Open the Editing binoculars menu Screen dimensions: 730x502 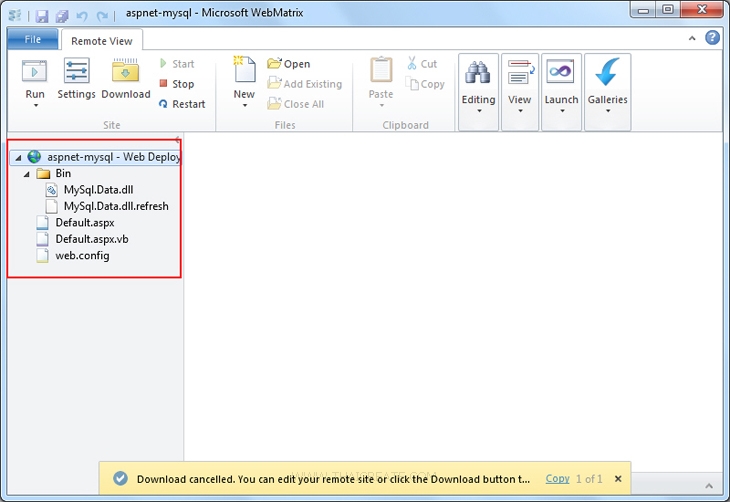(x=478, y=72)
